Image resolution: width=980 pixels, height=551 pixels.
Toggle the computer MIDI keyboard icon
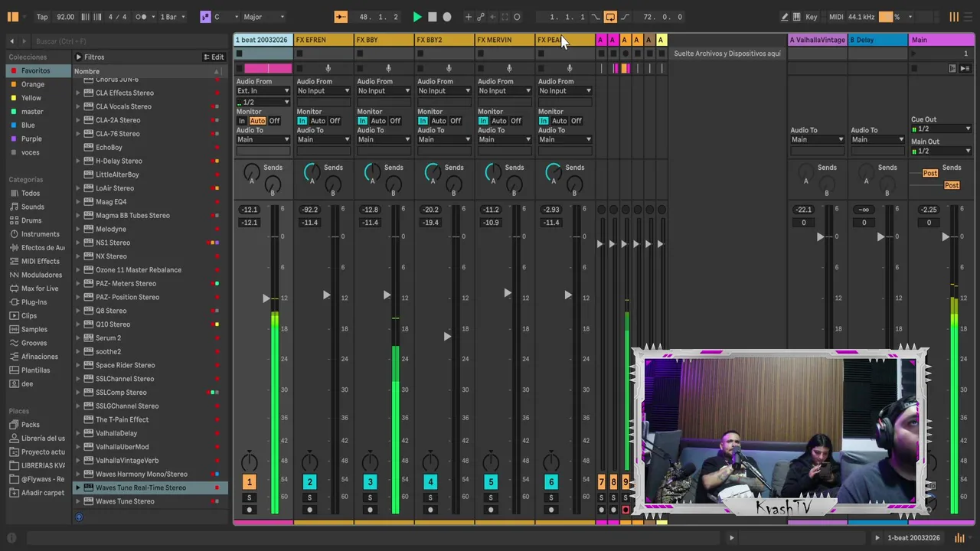(797, 17)
